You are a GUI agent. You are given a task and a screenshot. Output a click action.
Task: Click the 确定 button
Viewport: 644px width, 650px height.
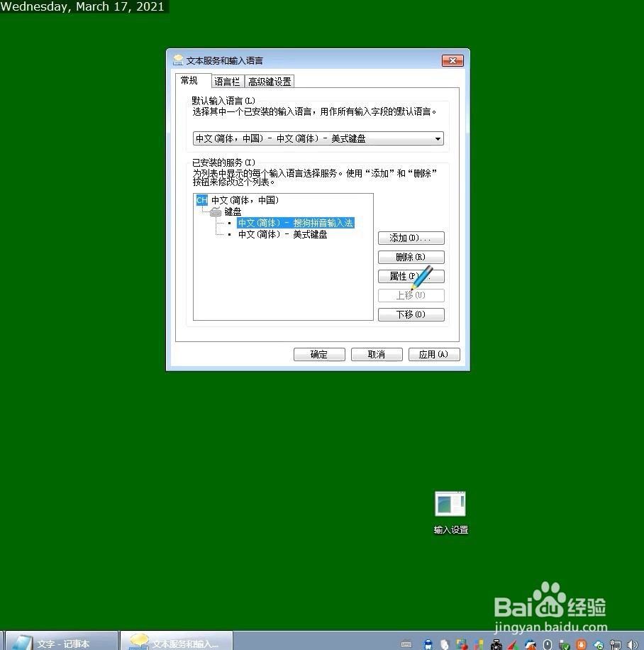point(319,354)
